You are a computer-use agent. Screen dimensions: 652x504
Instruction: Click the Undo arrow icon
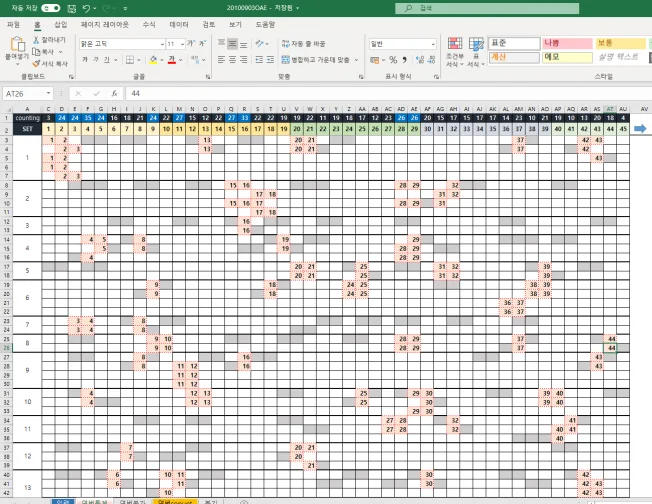86,8
